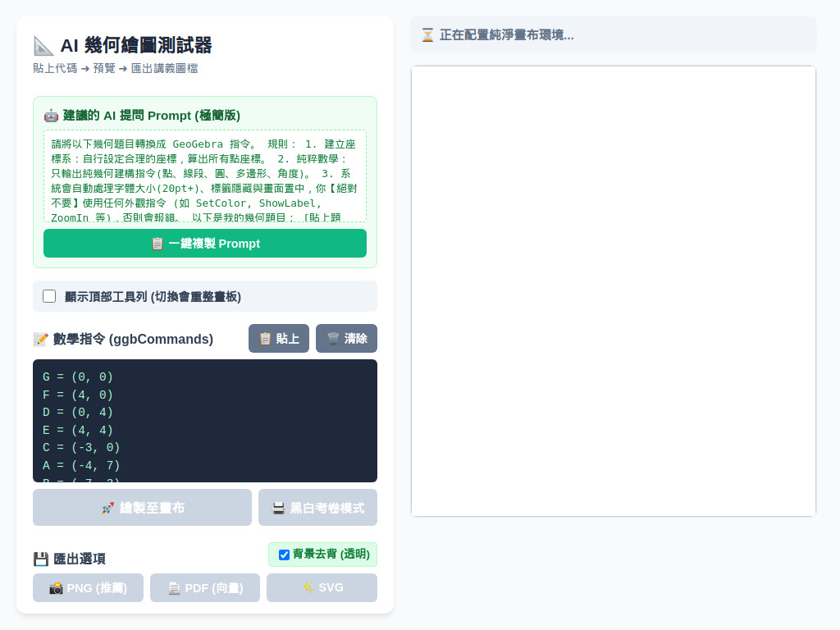Click the 繪製至畫布 draw button
This screenshot has height=630, width=840.
coord(142,507)
